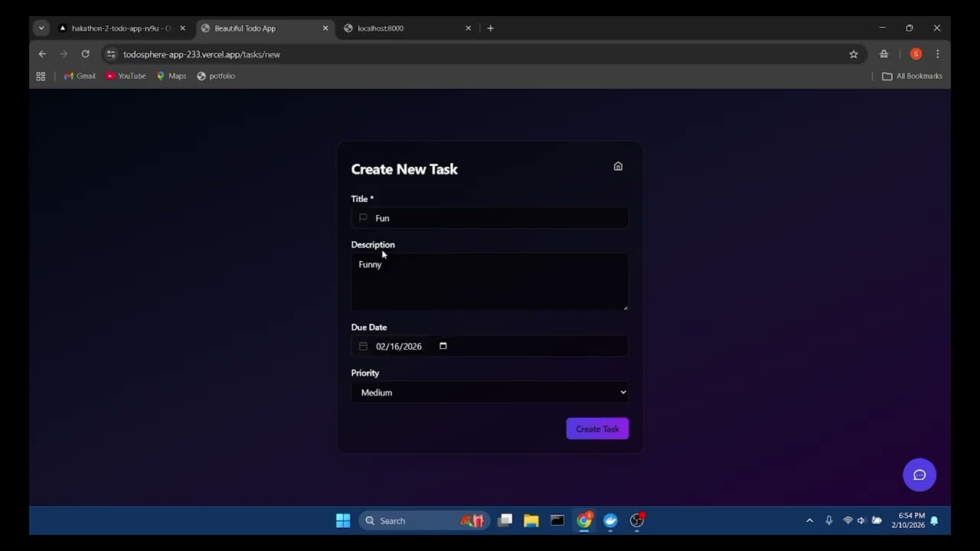980x551 pixels.
Task: Open the clock showing 6:54 PM
Action: pyautogui.click(x=907, y=520)
